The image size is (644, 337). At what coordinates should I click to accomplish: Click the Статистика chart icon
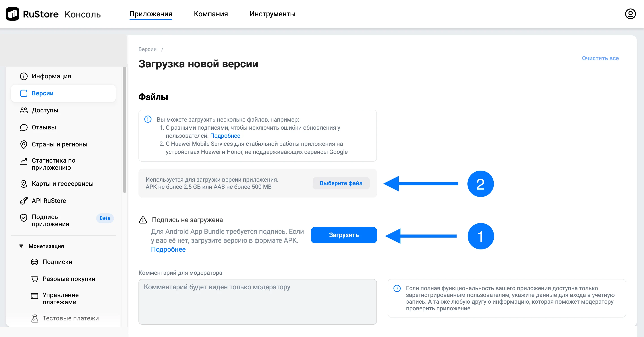coord(24,161)
